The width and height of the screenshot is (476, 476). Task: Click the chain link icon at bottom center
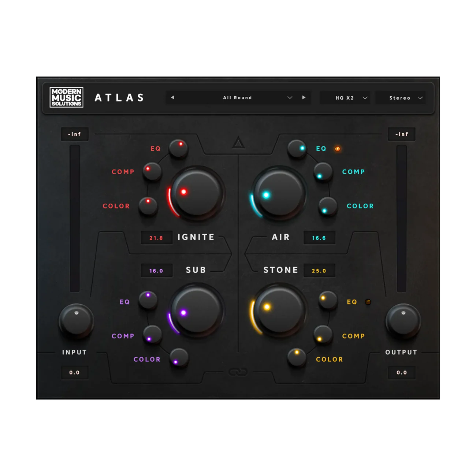point(238,372)
